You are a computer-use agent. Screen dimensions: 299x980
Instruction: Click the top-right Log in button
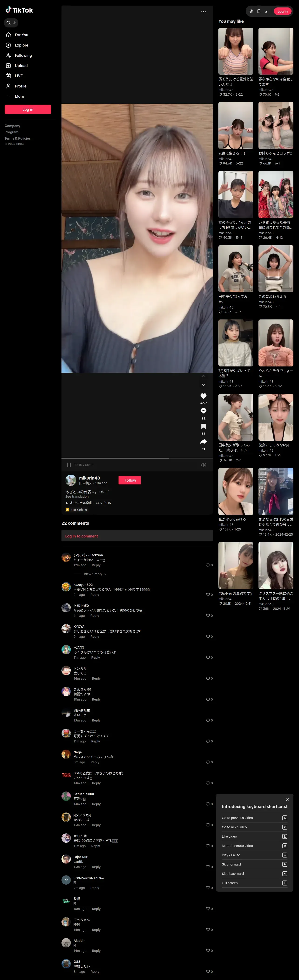283,11
